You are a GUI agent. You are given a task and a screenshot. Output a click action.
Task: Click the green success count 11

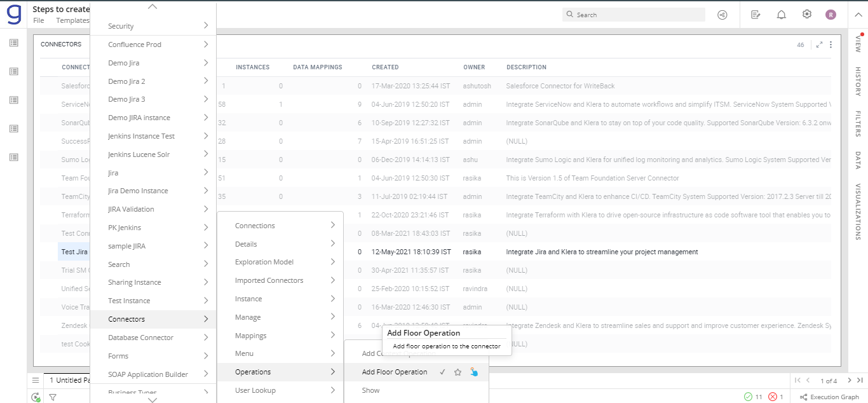click(753, 397)
